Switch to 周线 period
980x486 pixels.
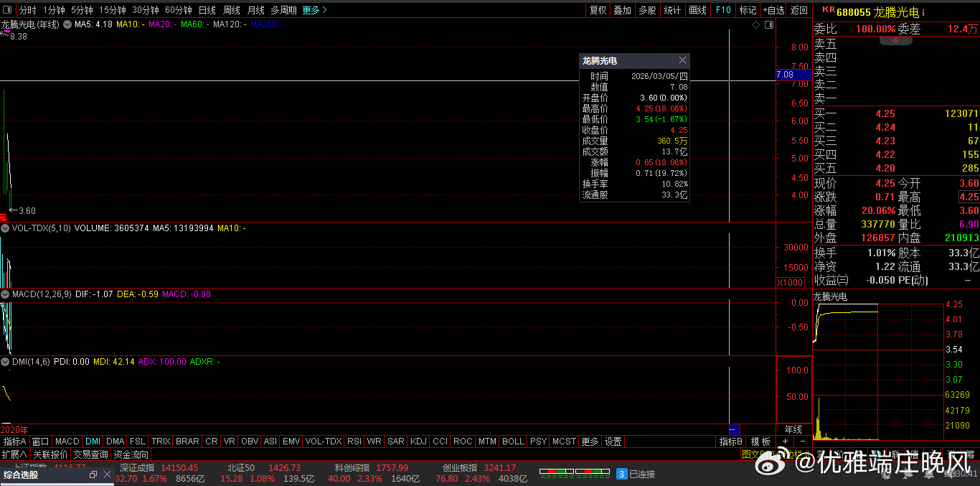pos(231,10)
